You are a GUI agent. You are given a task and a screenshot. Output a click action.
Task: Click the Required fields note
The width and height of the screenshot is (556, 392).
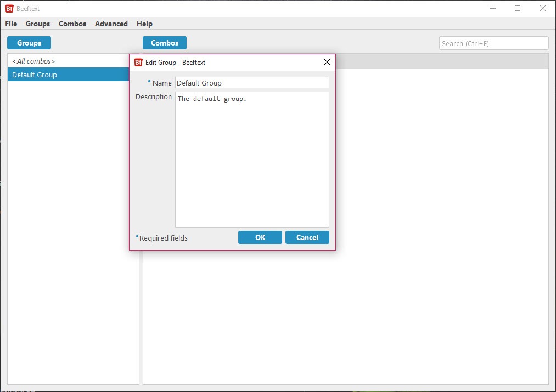point(162,238)
